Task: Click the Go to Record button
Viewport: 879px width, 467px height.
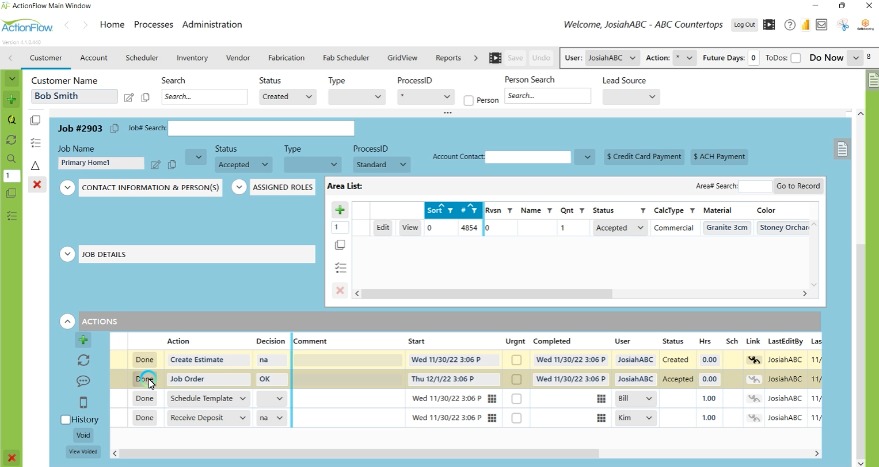Action: coord(798,186)
